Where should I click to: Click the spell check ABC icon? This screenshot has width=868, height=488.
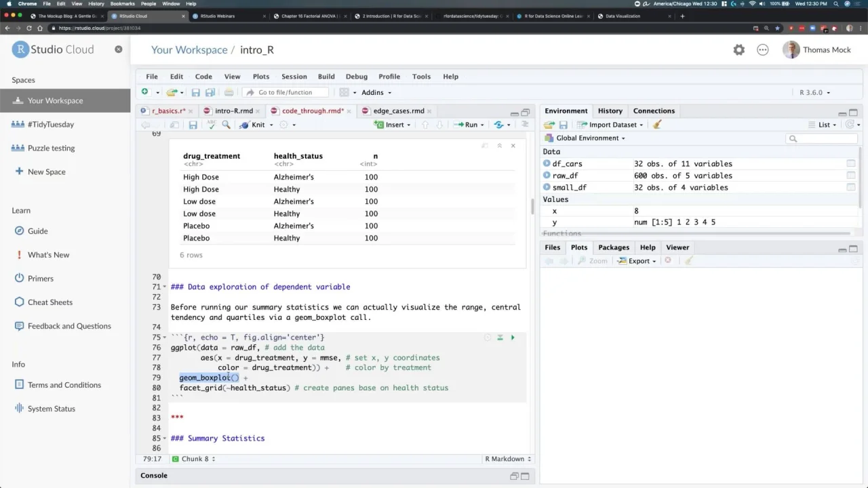click(x=211, y=125)
